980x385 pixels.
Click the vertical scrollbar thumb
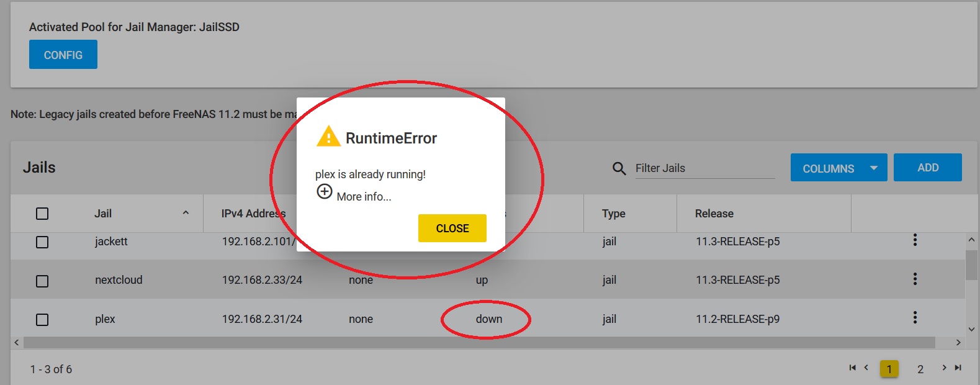[x=971, y=265]
